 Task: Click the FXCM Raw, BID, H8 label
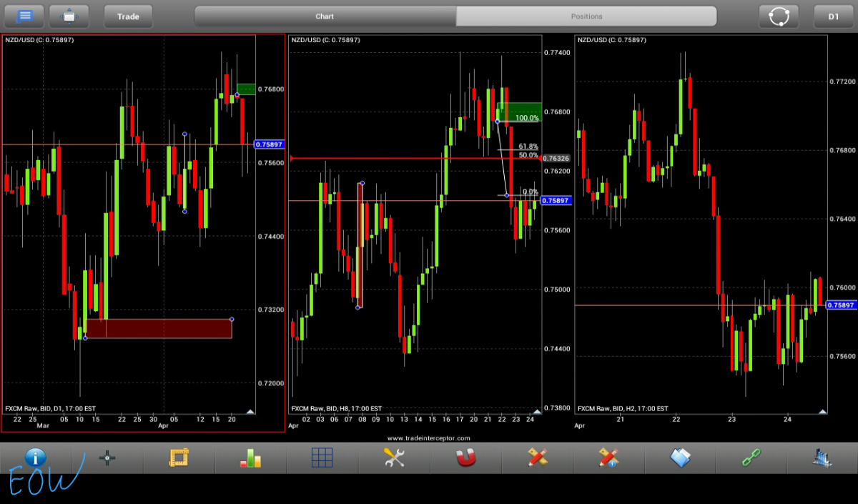click(336, 408)
